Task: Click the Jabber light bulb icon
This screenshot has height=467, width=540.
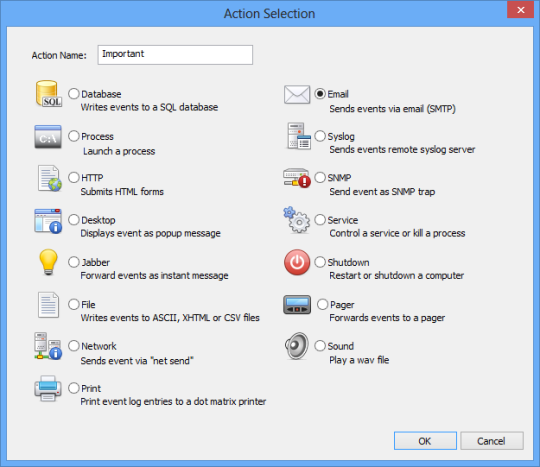Action: 48,262
